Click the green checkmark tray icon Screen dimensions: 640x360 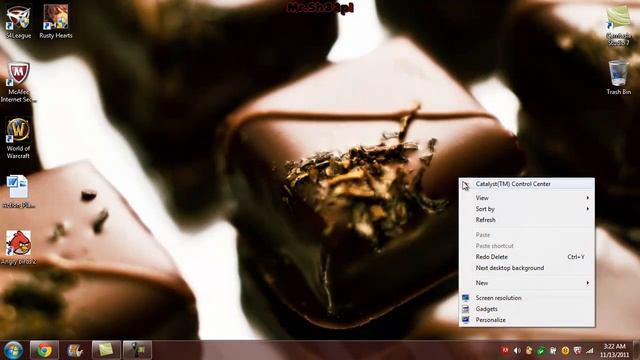pos(541,350)
